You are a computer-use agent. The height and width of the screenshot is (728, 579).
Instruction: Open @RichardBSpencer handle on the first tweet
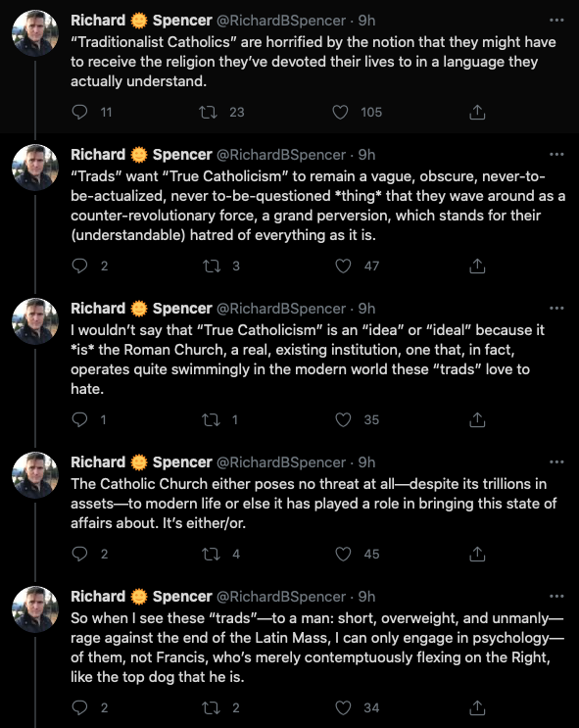281,21
